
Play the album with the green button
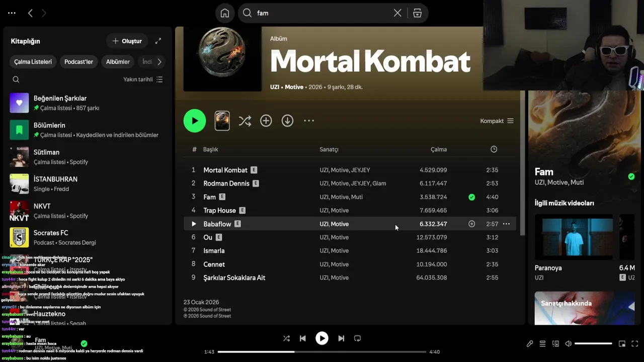(x=195, y=121)
